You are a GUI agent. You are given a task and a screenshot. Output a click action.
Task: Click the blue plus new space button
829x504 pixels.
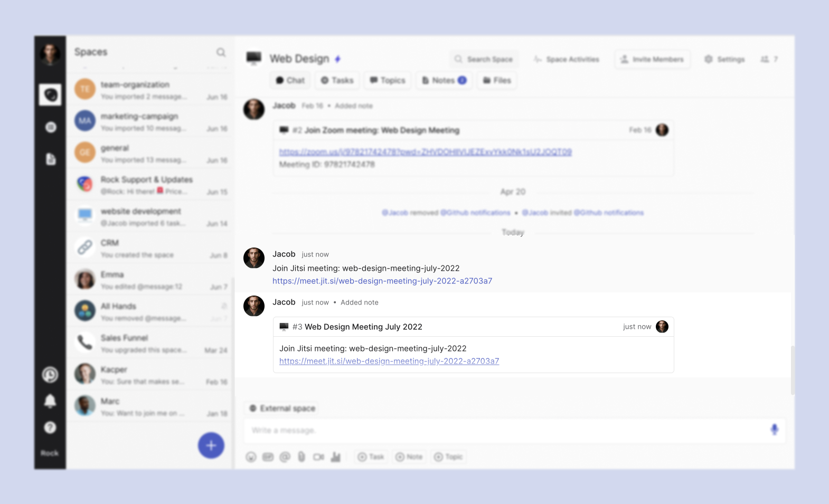pos(211,445)
